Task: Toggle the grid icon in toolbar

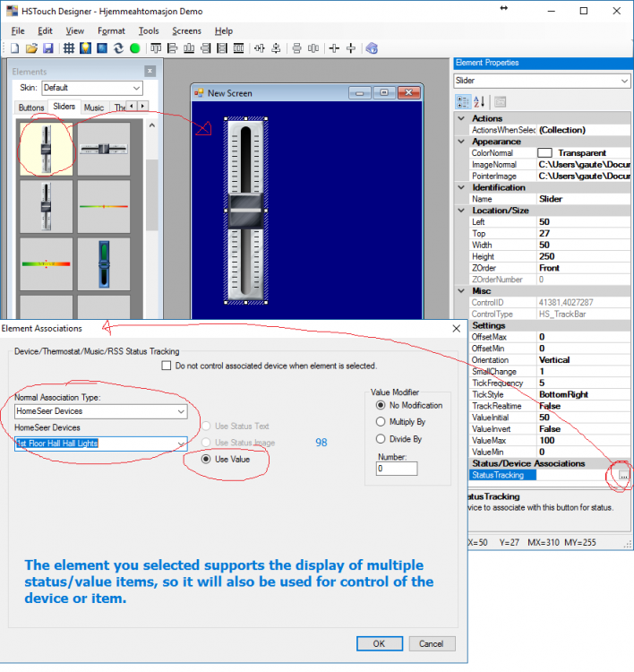Action: pos(68,48)
